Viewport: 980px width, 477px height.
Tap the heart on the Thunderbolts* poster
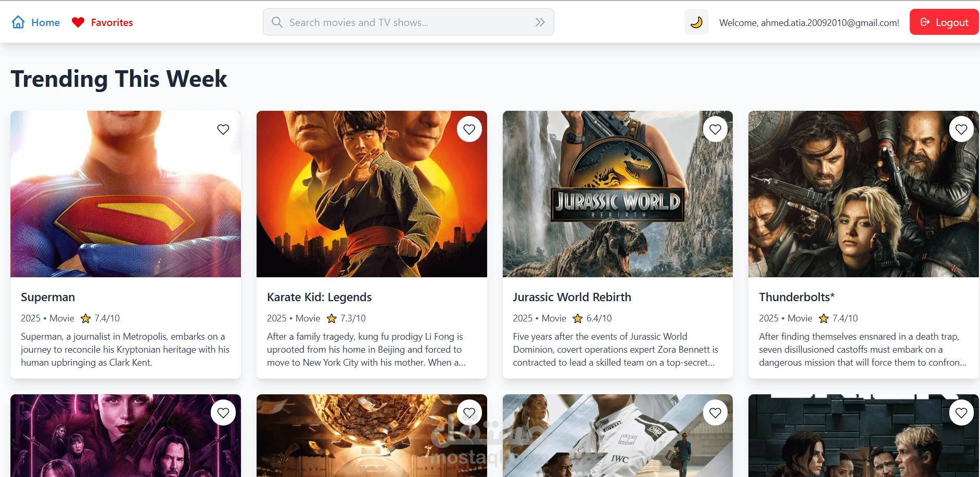(x=961, y=130)
